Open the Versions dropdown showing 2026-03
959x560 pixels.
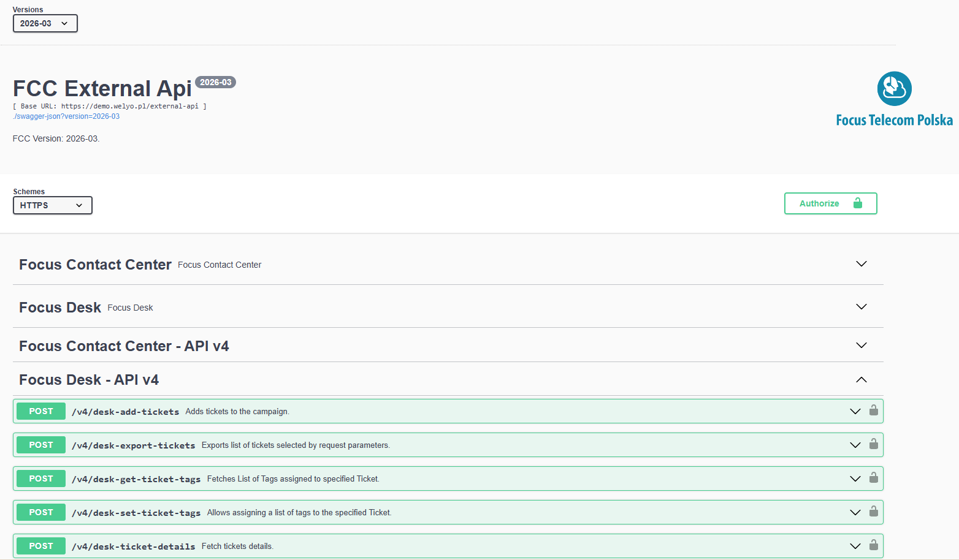pyautogui.click(x=45, y=23)
